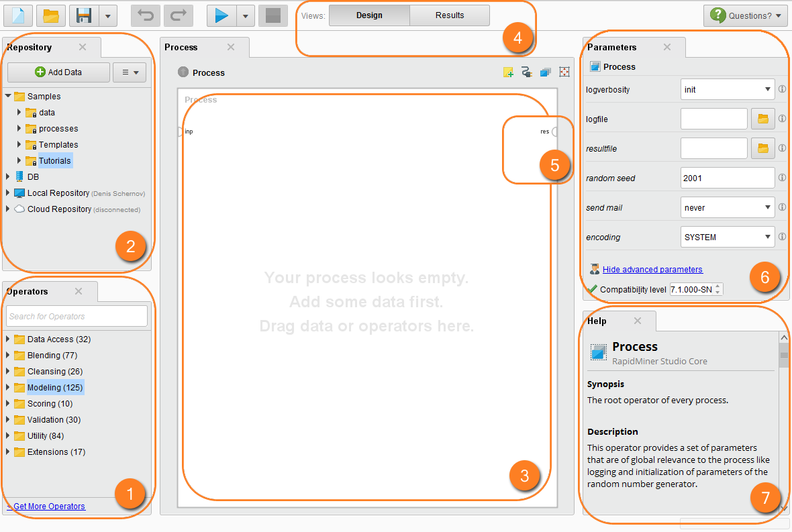The image size is (792, 532).
Task: Save the process with the floppy disk icon
Action: point(84,15)
